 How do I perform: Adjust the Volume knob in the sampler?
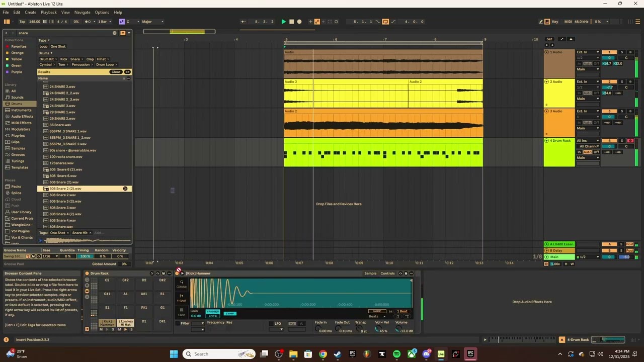(398, 329)
